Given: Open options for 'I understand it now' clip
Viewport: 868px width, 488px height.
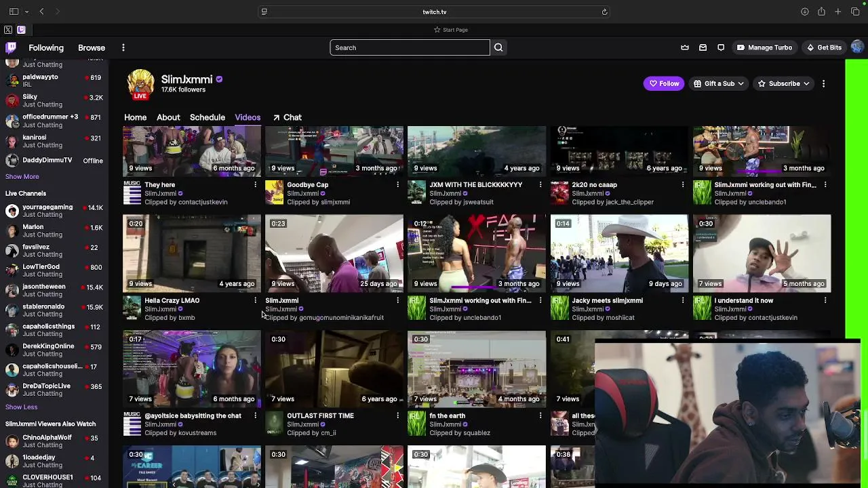Looking at the screenshot, I should point(825,300).
